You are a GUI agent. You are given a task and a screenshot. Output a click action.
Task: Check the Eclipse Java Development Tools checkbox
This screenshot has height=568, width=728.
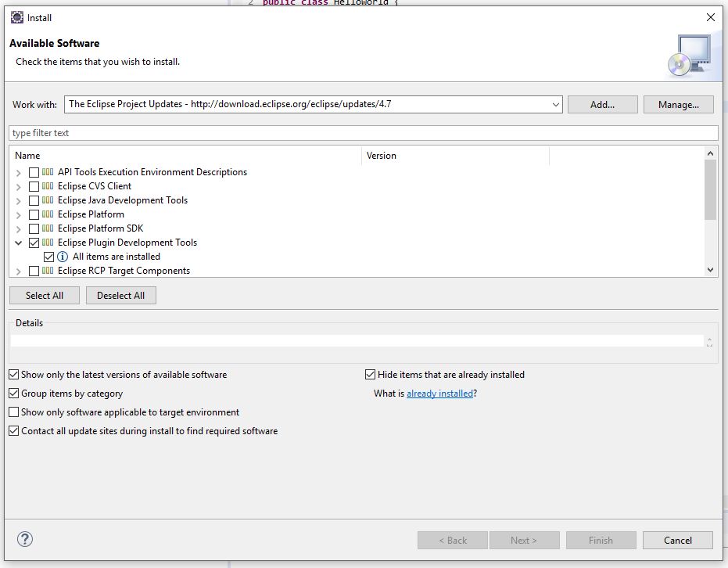click(34, 200)
